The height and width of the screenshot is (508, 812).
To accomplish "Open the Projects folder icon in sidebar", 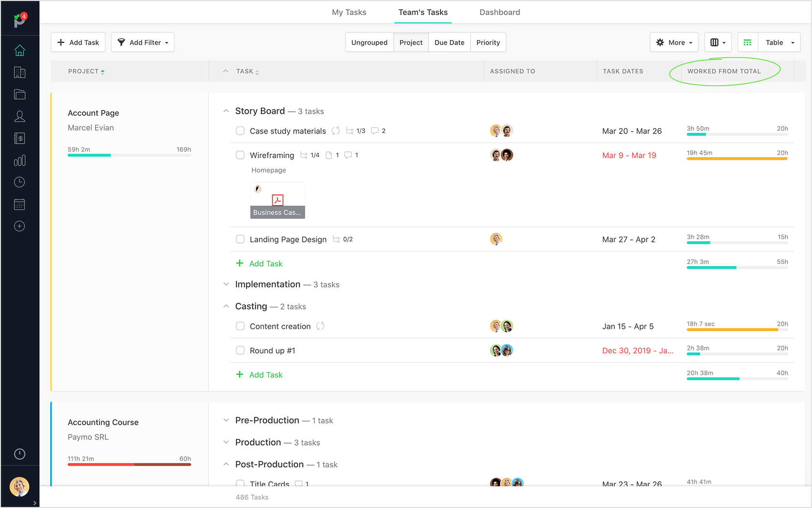I will (x=19, y=94).
